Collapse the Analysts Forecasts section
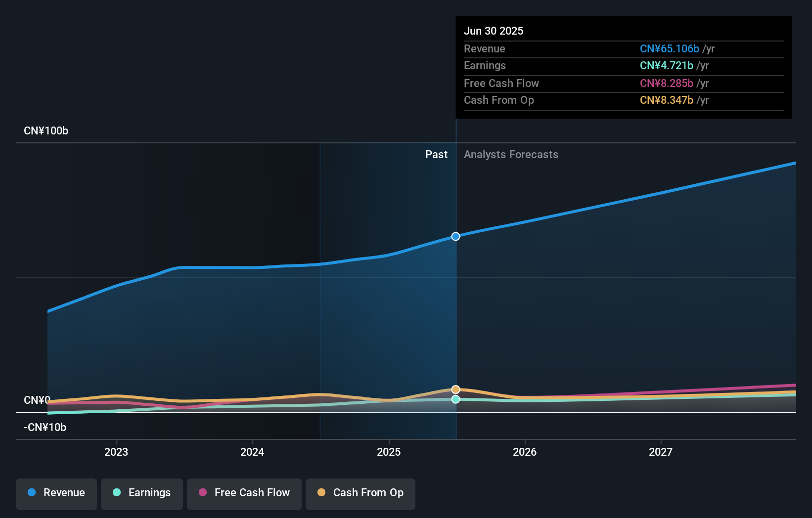 (511, 154)
